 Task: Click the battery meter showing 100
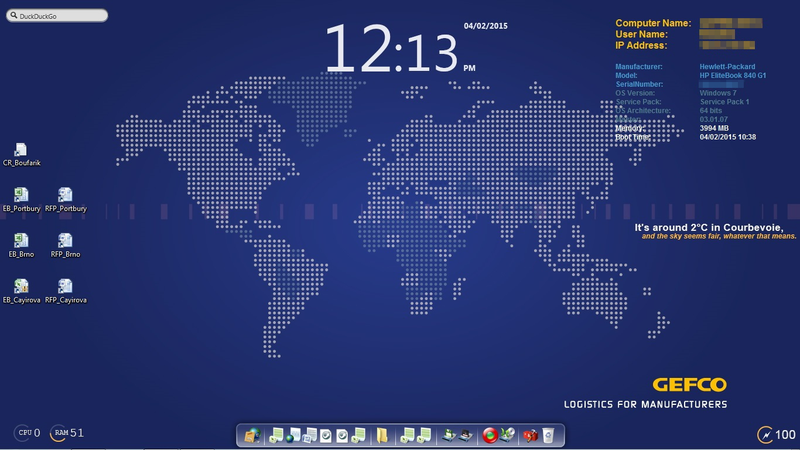(x=776, y=435)
